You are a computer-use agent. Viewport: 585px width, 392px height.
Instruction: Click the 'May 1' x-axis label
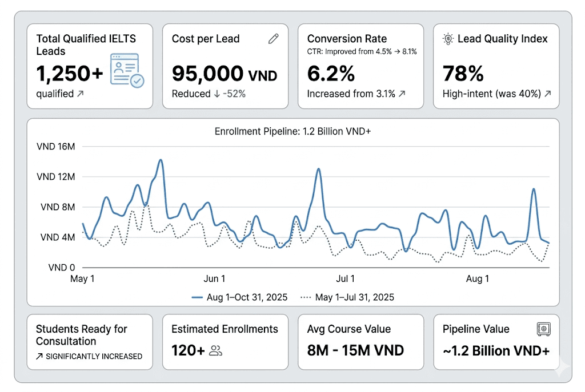[x=82, y=278]
